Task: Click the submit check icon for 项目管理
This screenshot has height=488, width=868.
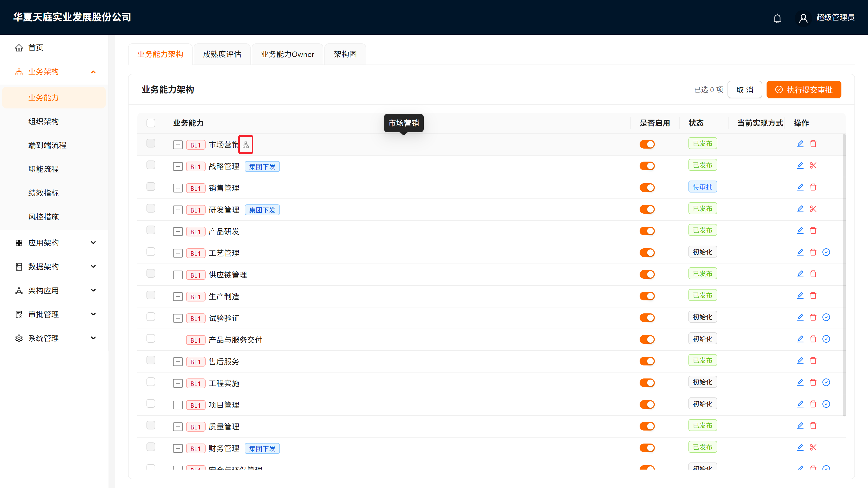Action: [x=826, y=404]
